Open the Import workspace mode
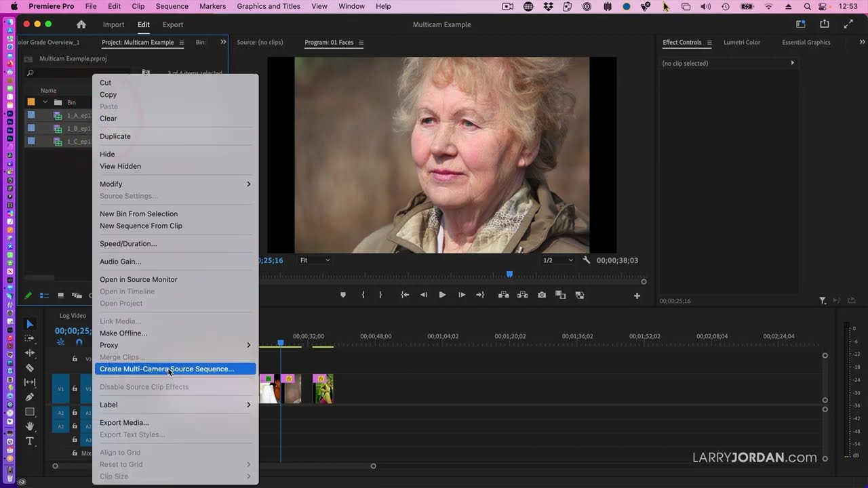Screen dimensions: 868x488 coord(113,24)
